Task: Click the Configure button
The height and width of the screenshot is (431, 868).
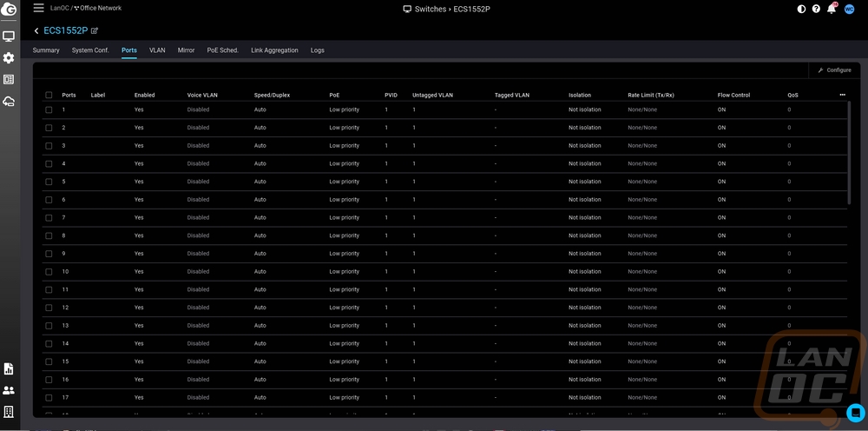Action: click(834, 70)
